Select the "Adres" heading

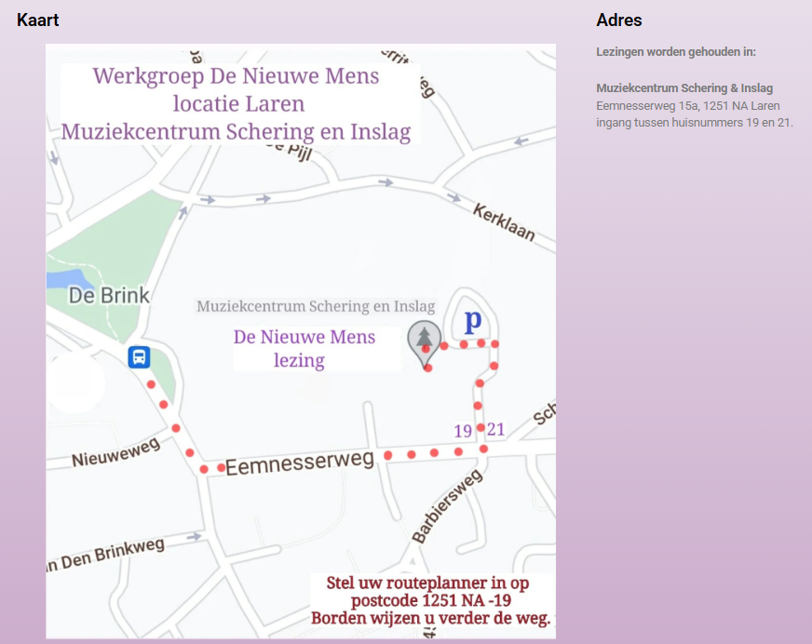(617, 20)
